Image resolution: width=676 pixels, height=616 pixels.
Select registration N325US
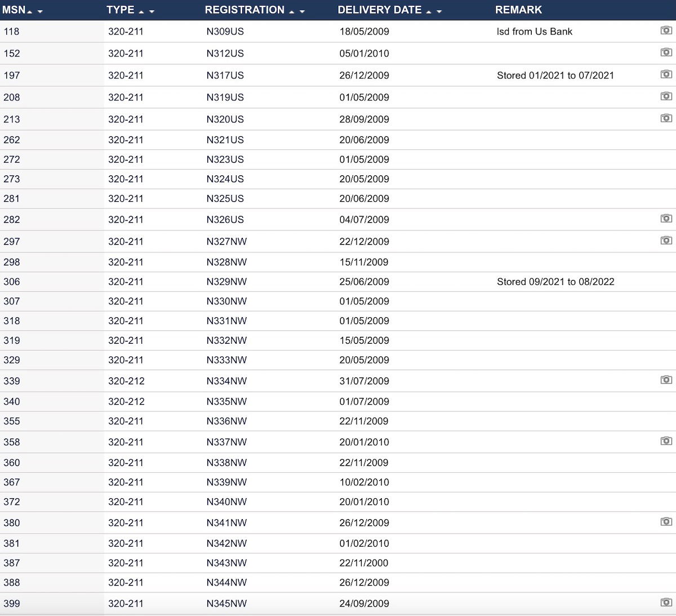point(225,199)
